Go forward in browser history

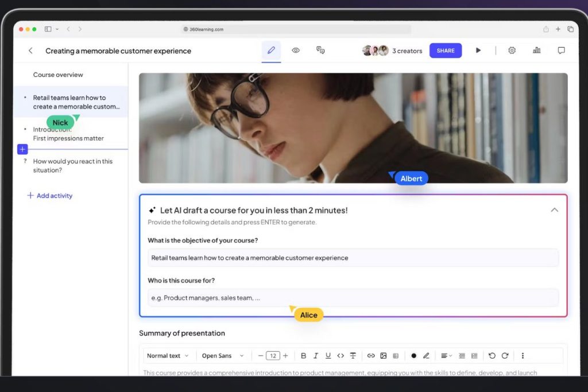click(80, 29)
